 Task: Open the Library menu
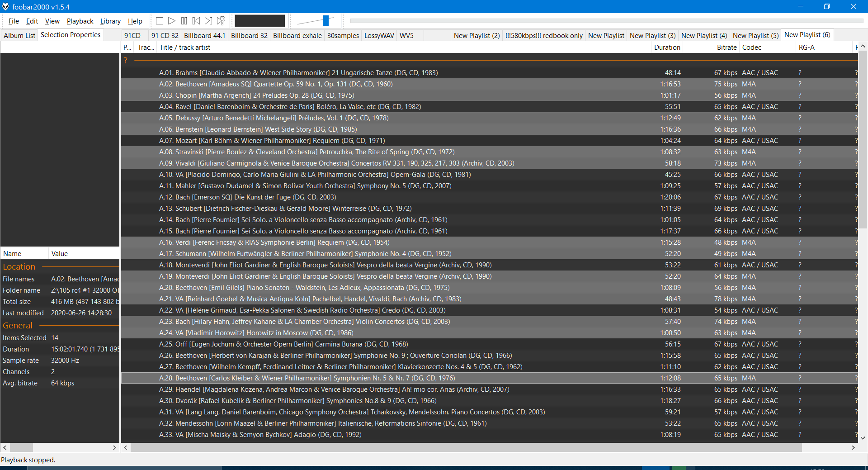point(110,21)
